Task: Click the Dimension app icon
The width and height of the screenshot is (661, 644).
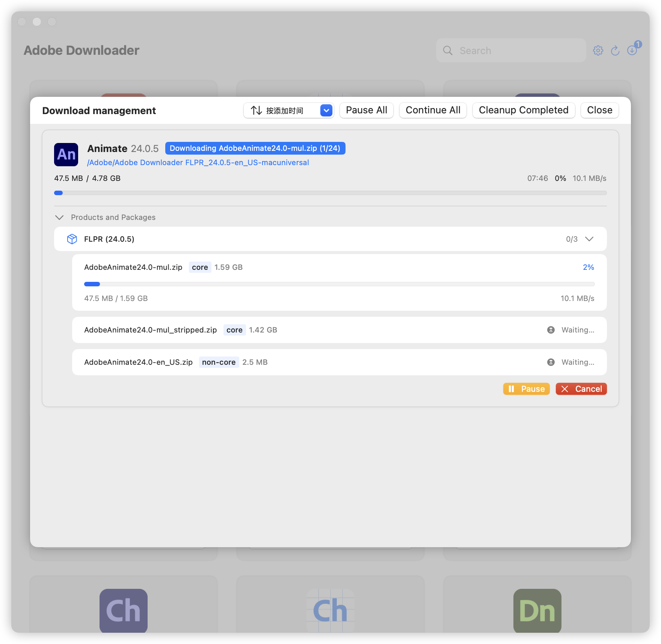Action: click(538, 611)
